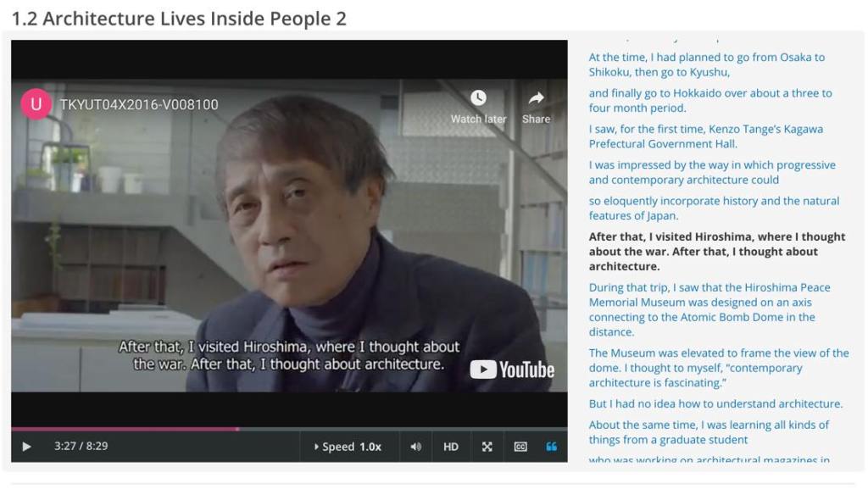Toggle HD video quality

point(451,447)
